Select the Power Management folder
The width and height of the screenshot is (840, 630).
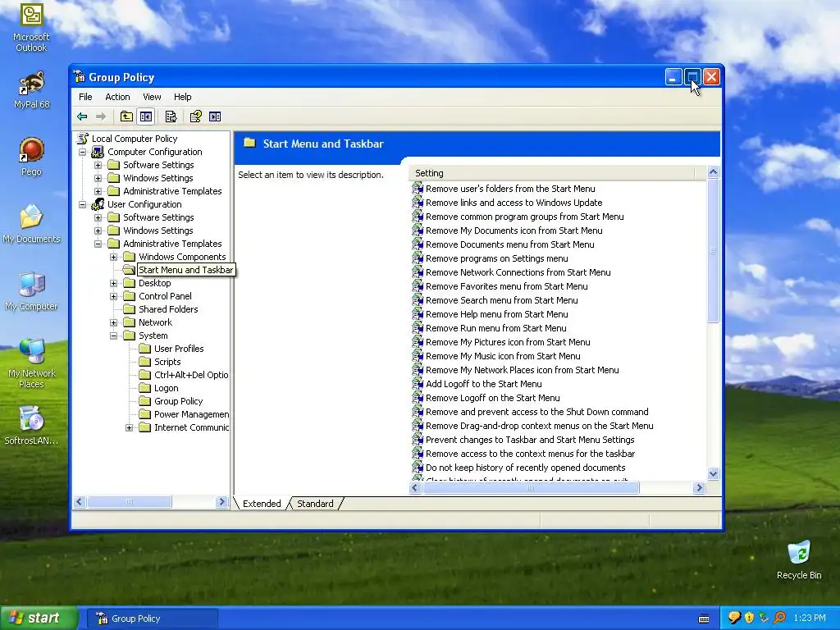point(191,414)
